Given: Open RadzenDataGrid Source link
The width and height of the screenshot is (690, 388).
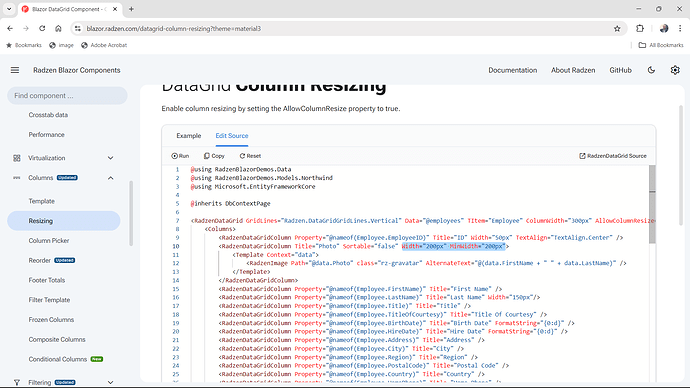Looking at the screenshot, I should click(x=613, y=156).
